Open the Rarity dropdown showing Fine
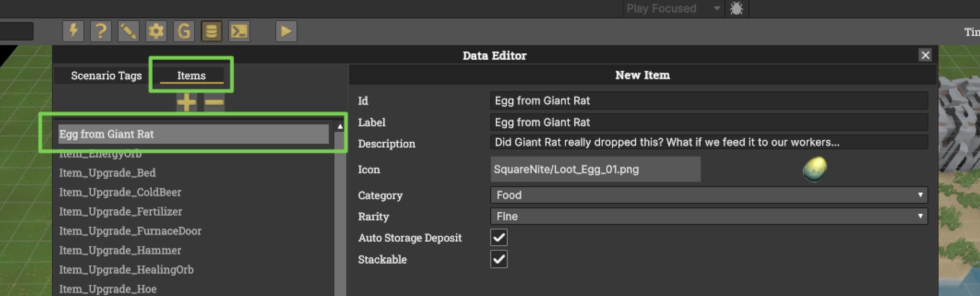 709,216
